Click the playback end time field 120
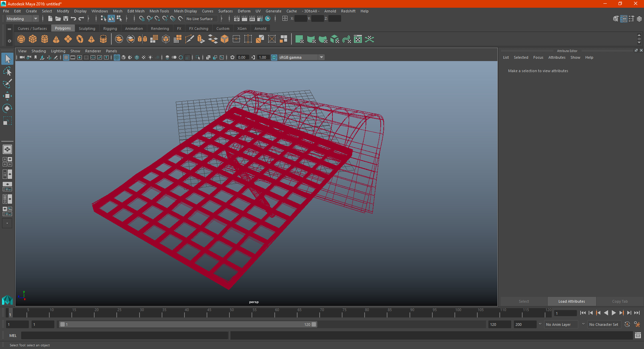 (x=499, y=325)
